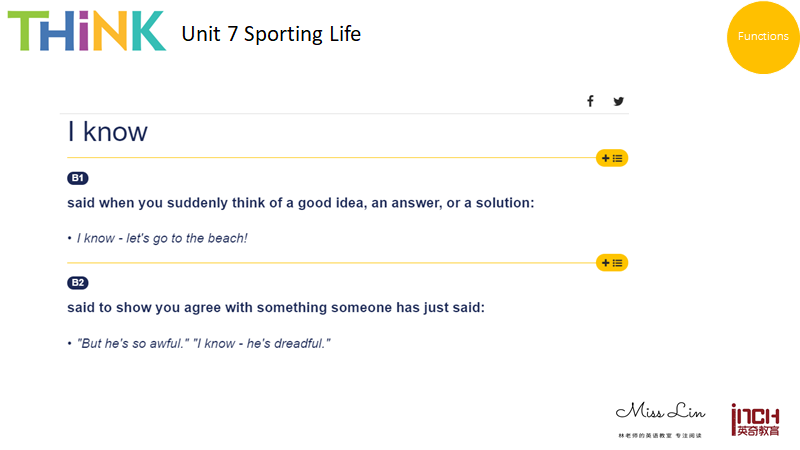Click the list symbol in second yellow button

pos(618,263)
